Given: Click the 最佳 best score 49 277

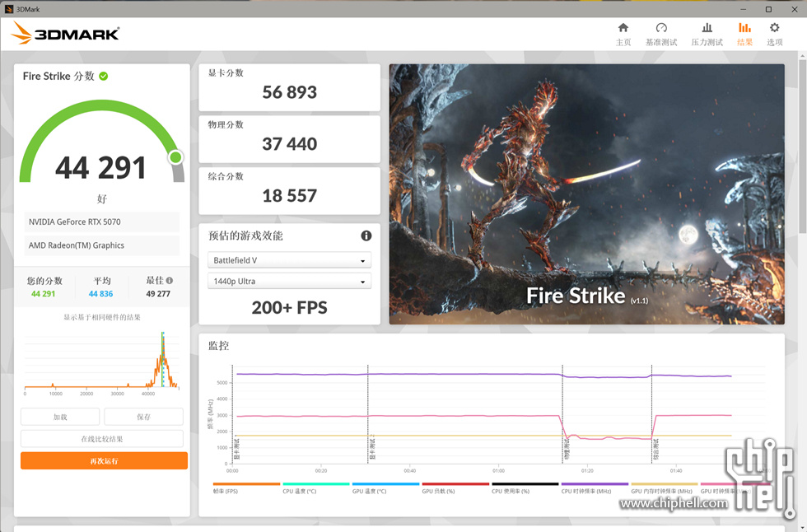Looking at the screenshot, I should [x=158, y=294].
